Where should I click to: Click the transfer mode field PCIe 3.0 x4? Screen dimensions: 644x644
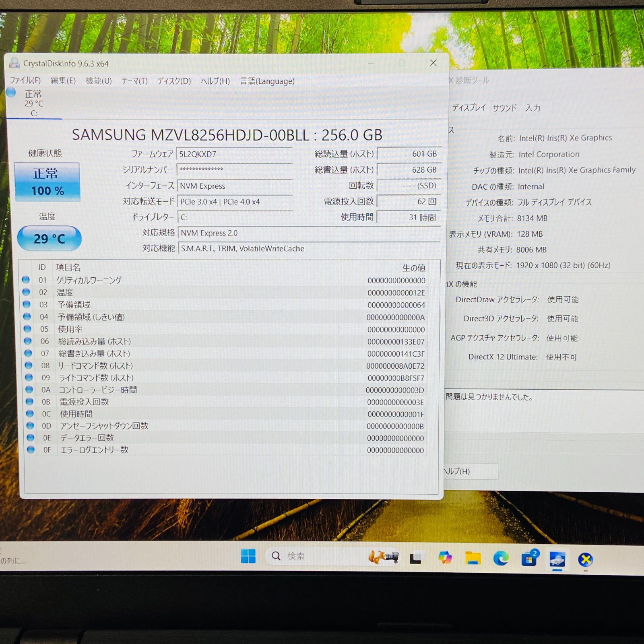(x=235, y=202)
